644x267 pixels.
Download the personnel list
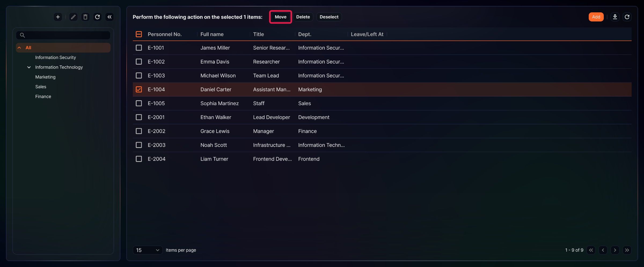pyautogui.click(x=615, y=17)
